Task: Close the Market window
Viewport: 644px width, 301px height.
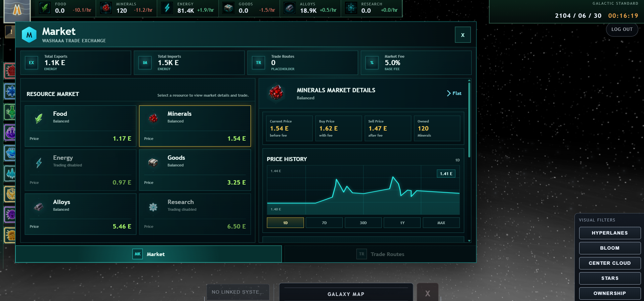Action: 463,35
